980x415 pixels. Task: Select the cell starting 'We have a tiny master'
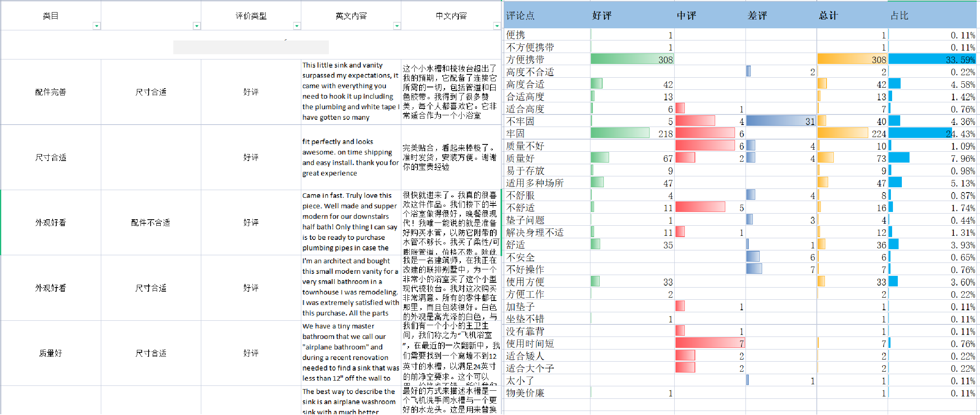tap(351, 353)
